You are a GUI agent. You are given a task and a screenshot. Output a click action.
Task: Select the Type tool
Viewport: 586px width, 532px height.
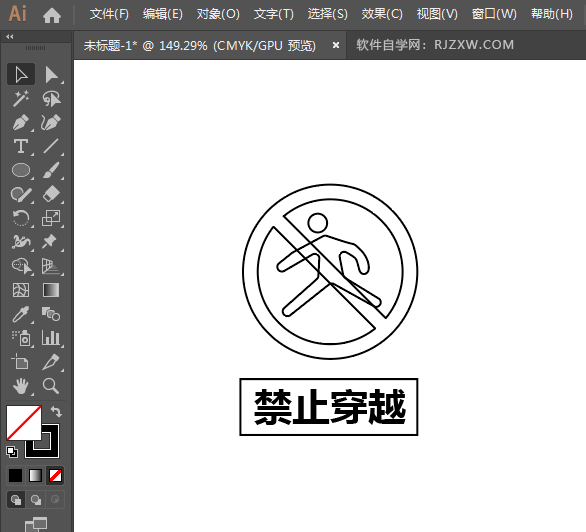click(21, 146)
